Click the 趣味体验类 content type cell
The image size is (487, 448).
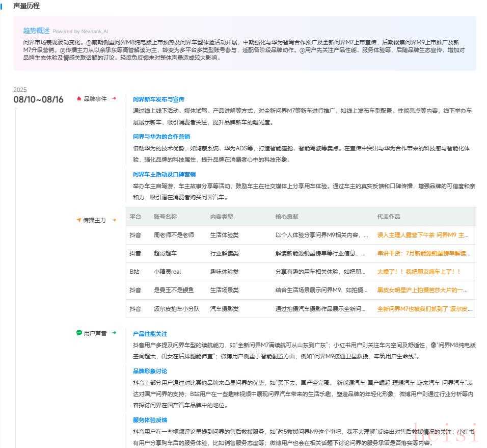[x=224, y=272]
